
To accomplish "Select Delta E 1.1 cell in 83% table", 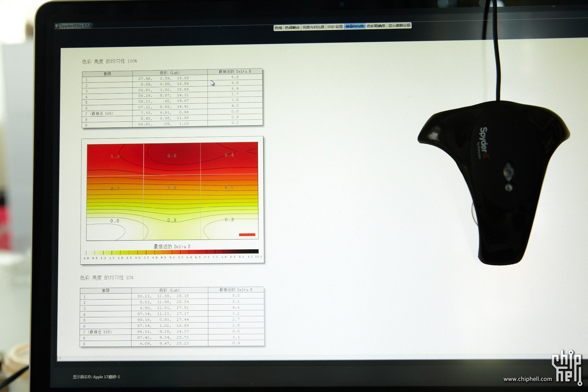I will point(236,337).
